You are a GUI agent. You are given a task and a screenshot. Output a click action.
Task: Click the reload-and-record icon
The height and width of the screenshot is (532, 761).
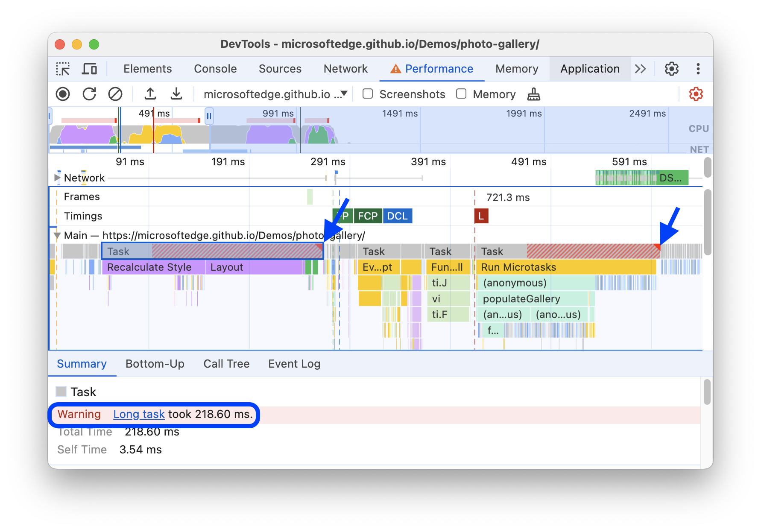click(x=89, y=94)
